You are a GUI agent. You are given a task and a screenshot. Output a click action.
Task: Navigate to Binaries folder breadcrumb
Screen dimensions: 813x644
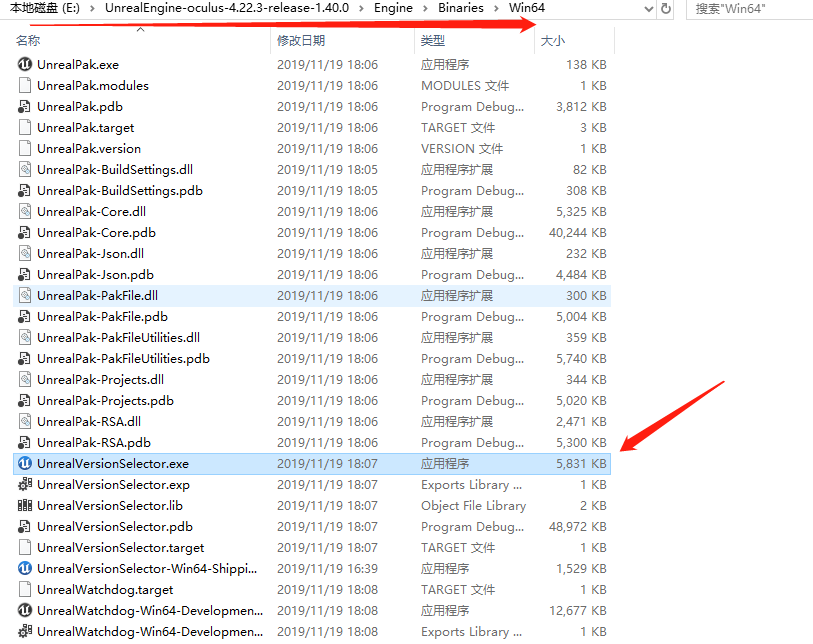click(461, 8)
